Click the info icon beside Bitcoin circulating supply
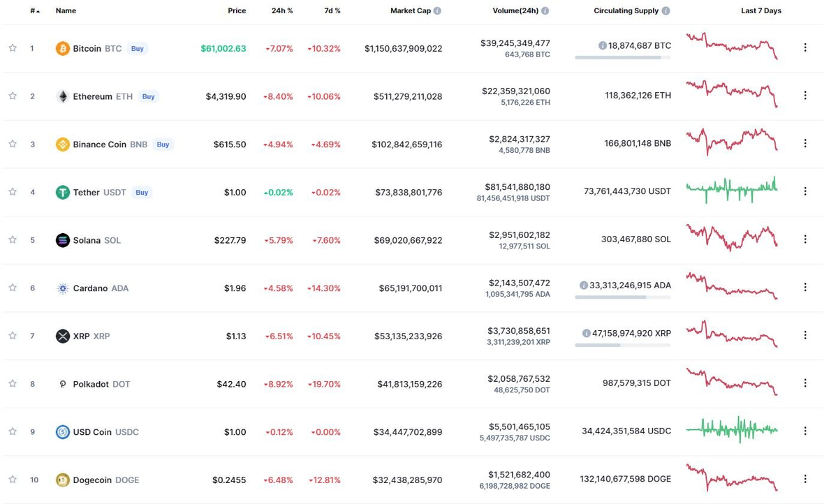Screen dimensions: 838x504 [x=602, y=45]
